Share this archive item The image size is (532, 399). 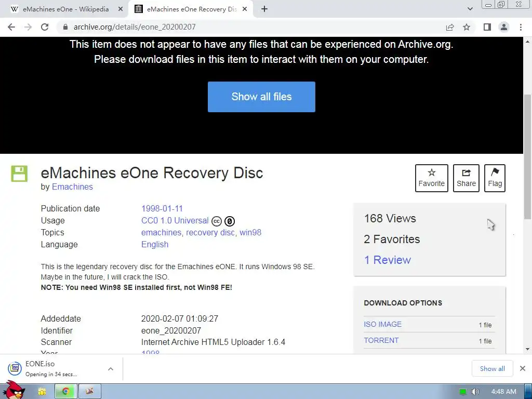coord(466,178)
